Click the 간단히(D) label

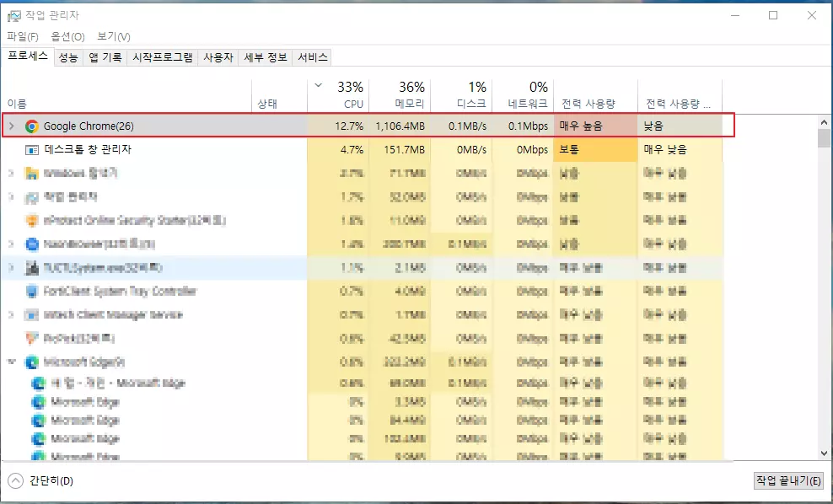(51, 481)
